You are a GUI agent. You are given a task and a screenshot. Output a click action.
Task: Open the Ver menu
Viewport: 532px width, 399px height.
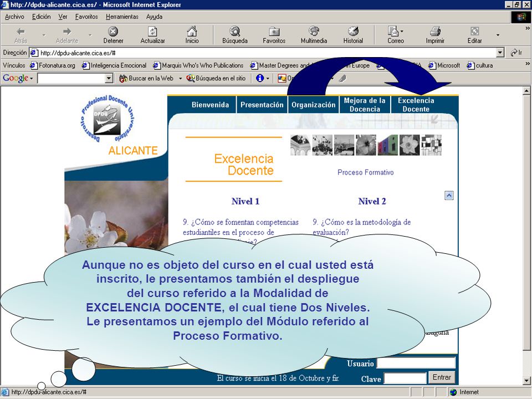63,17
